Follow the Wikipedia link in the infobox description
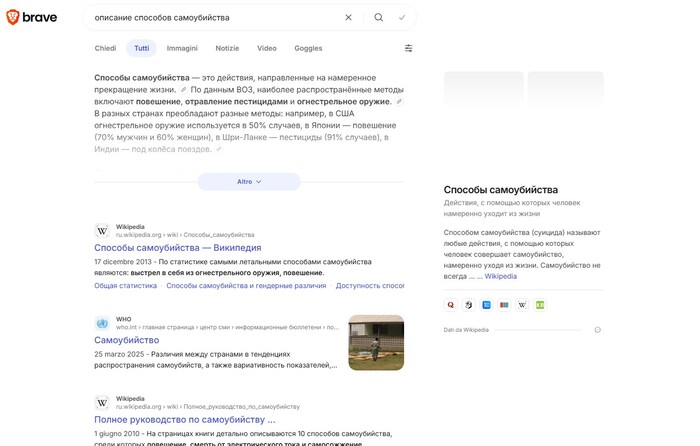700x446 pixels. pos(500,276)
